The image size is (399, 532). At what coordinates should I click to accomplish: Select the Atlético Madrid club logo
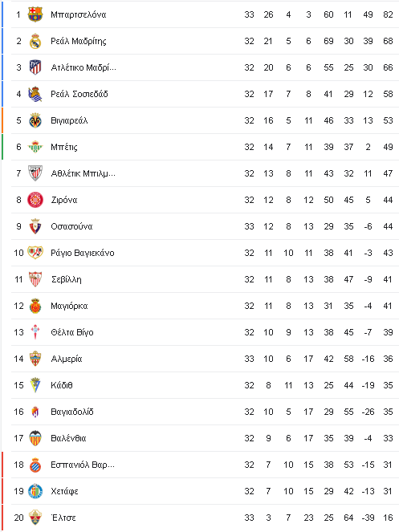click(35, 67)
